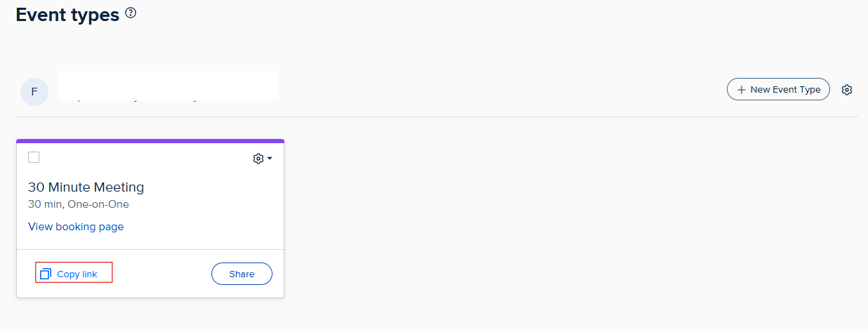The width and height of the screenshot is (868, 332).
Task: Click the divider line under the profile row
Action: click(435, 117)
